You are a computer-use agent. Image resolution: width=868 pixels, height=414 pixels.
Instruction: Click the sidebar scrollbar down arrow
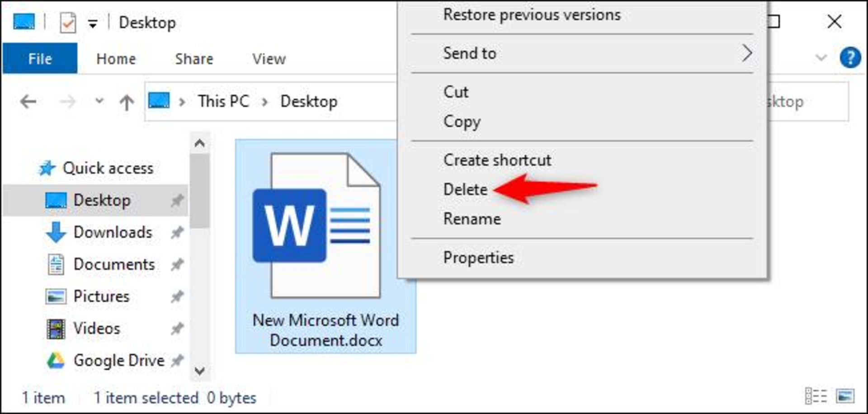[199, 371]
